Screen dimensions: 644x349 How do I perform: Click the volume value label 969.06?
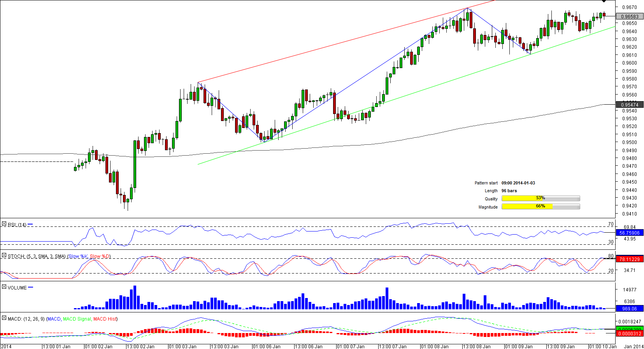pos(629,309)
